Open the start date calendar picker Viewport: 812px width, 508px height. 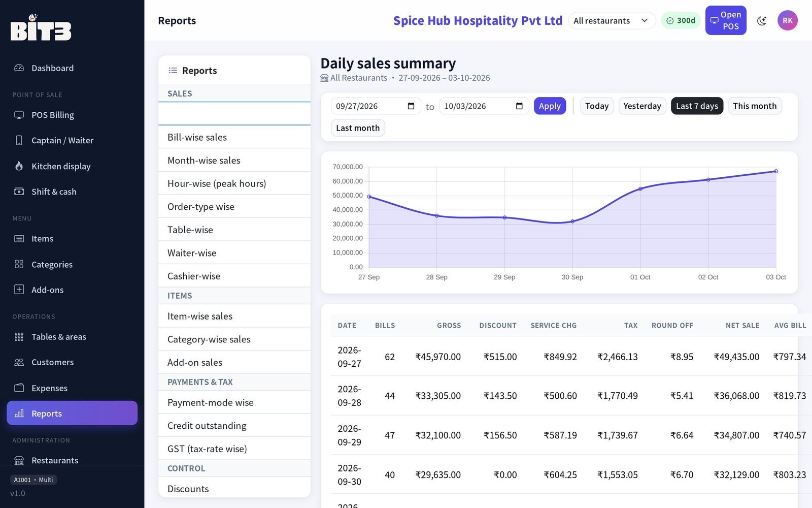click(411, 106)
